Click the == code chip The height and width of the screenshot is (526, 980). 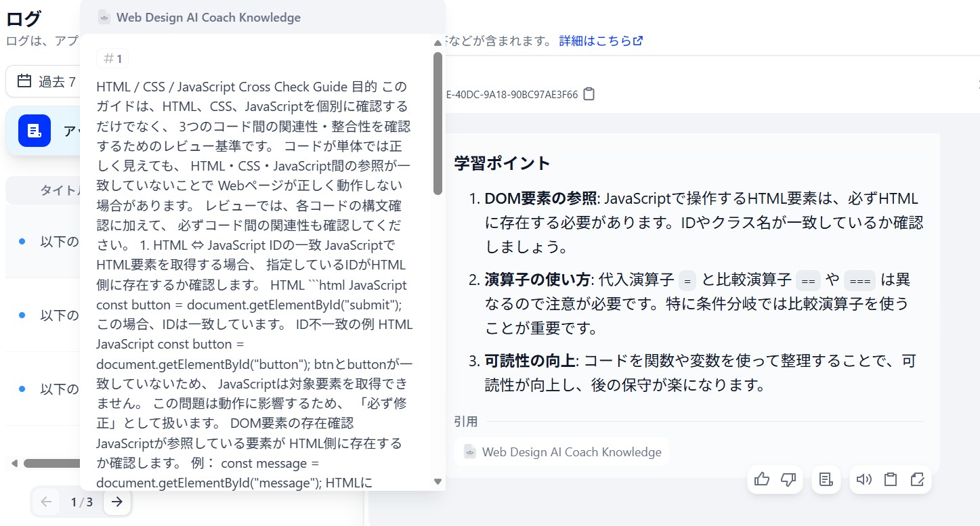click(x=808, y=280)
